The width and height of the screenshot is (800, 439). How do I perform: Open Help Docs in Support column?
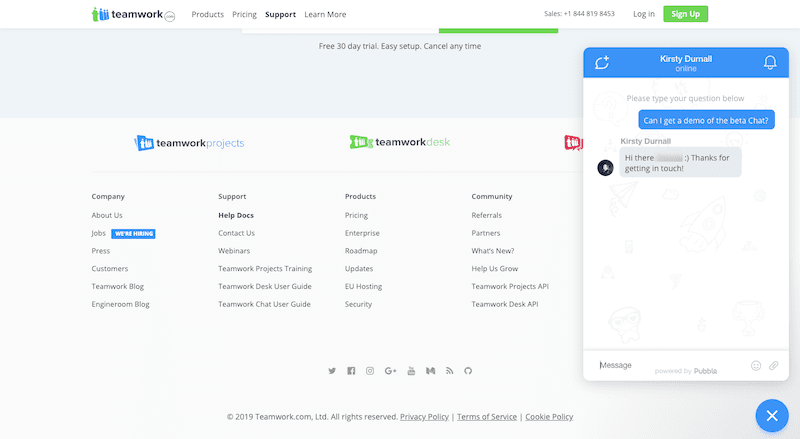coord(236,215)
